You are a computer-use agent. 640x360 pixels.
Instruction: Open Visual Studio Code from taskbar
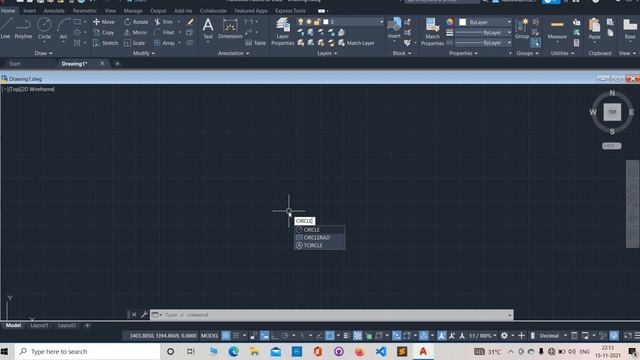[x=381, y=351]
